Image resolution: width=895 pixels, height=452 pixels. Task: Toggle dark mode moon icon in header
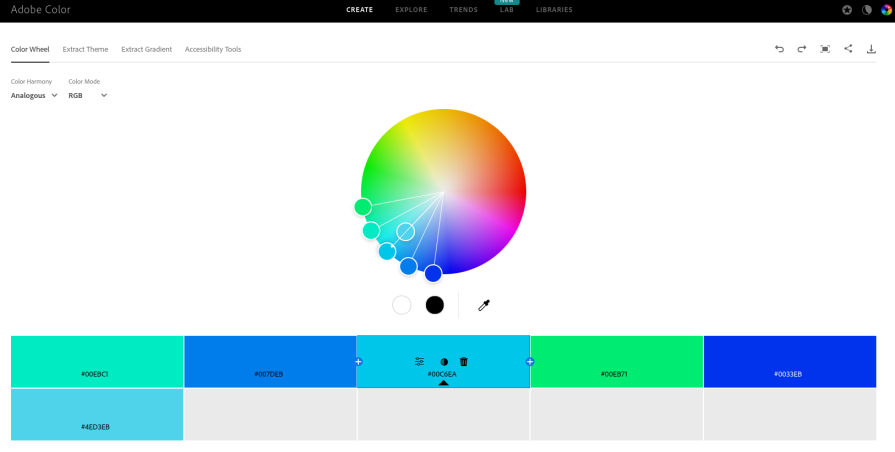point(866,10)
